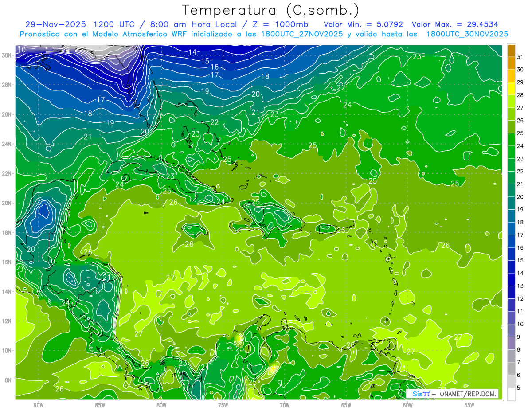Click the color scale segment between 6 and 7
532x411 pixels.
coord(511,369)
